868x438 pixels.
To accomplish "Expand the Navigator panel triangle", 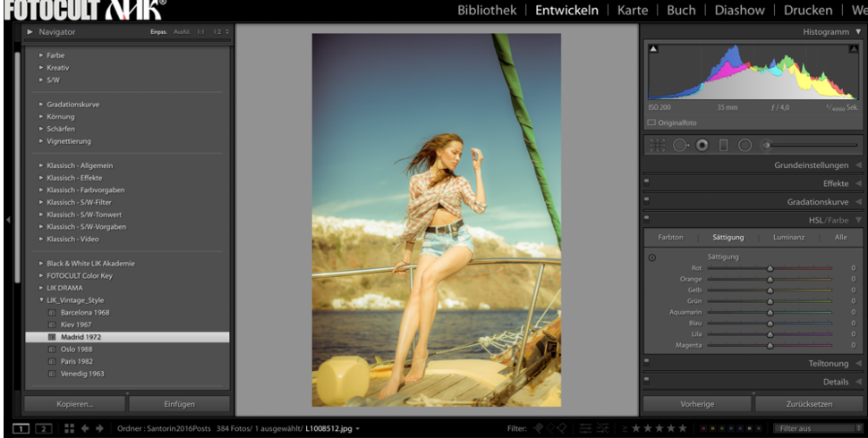I will click(x=30, y=32).
